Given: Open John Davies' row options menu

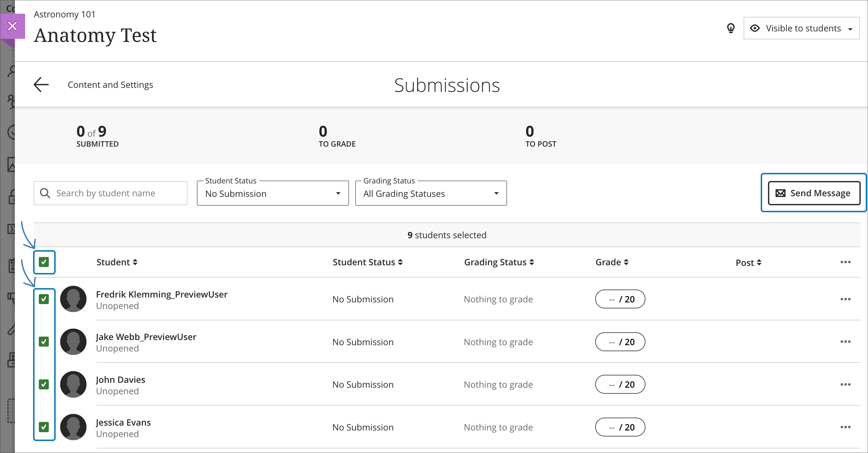Looking at the screenshot, I should [x=845, y=384].
